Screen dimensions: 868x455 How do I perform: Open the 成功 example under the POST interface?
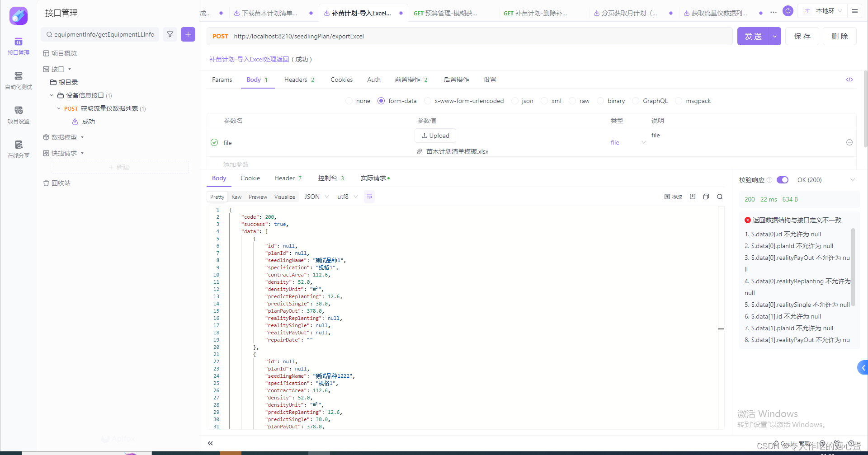click(84, 122)
